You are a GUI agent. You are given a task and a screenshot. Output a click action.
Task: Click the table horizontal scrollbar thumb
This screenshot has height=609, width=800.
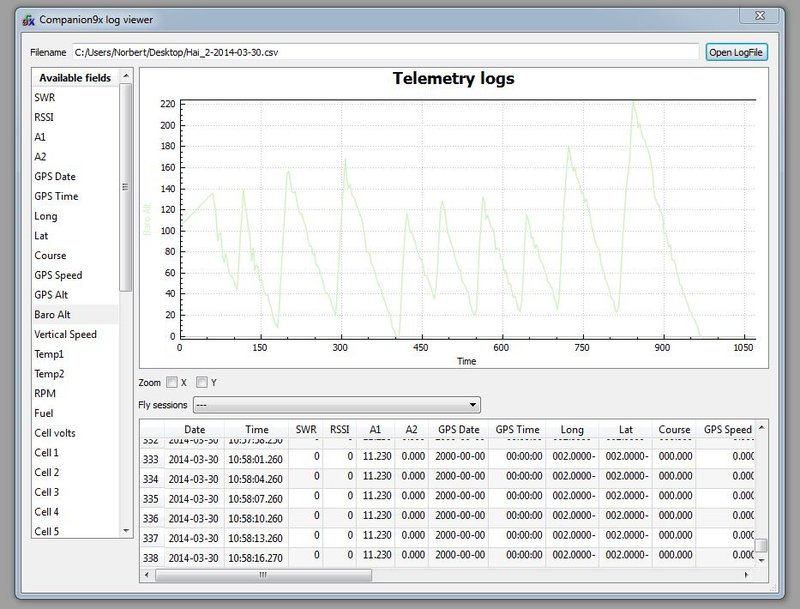tap(263, 575)
